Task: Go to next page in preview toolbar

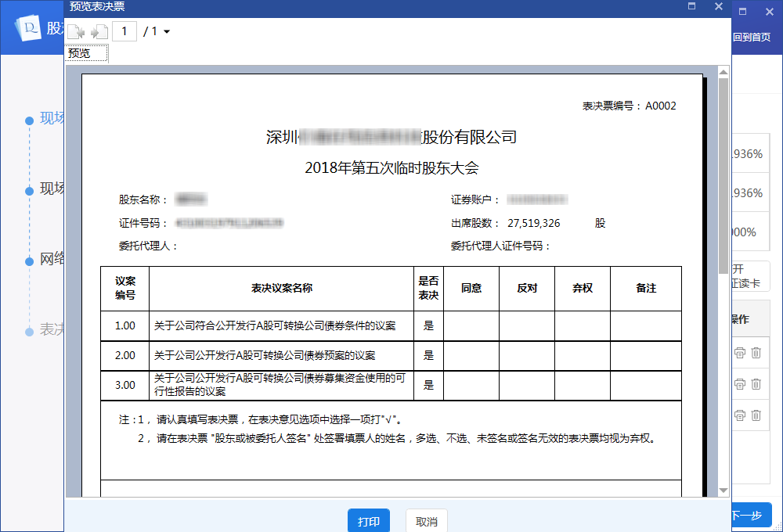Action: point(99,32)
